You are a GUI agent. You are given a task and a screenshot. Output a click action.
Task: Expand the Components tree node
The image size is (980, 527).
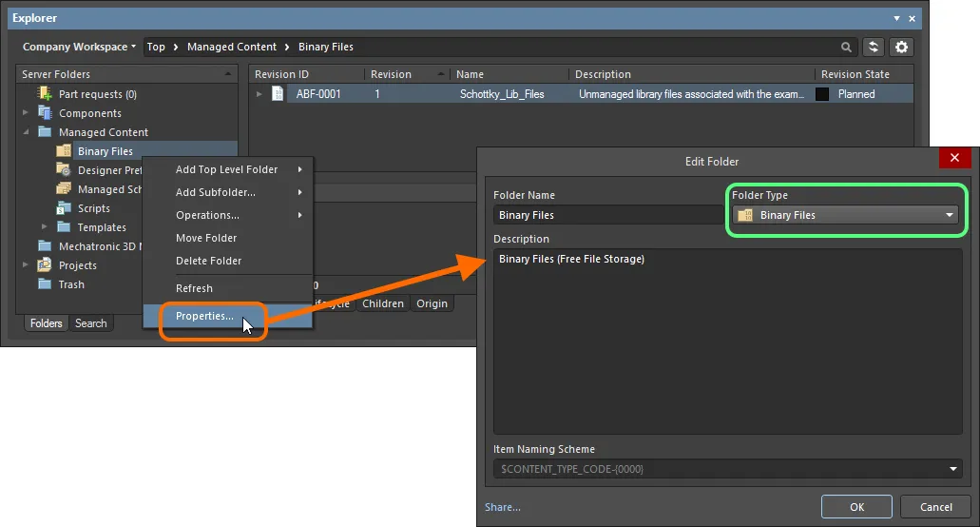(x=27, y=113)
